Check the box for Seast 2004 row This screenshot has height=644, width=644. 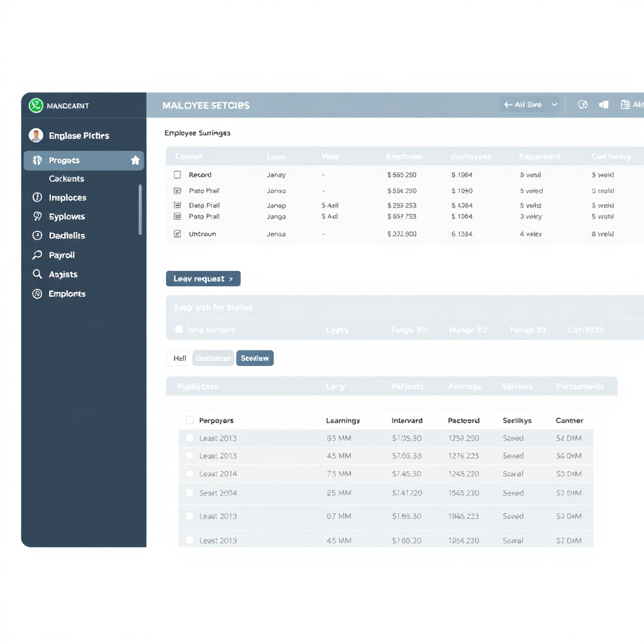(x=189, y=493)
